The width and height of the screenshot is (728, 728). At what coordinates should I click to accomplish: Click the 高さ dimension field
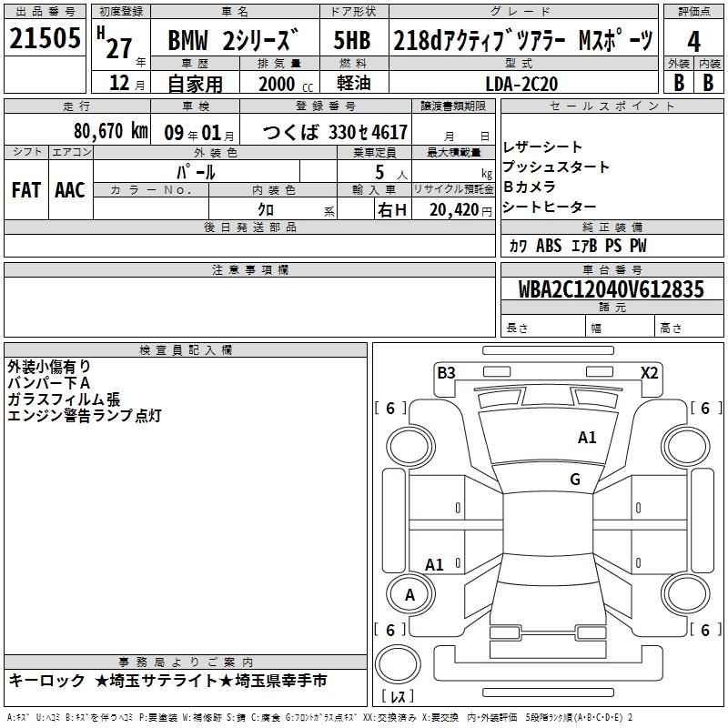[689, 326]
